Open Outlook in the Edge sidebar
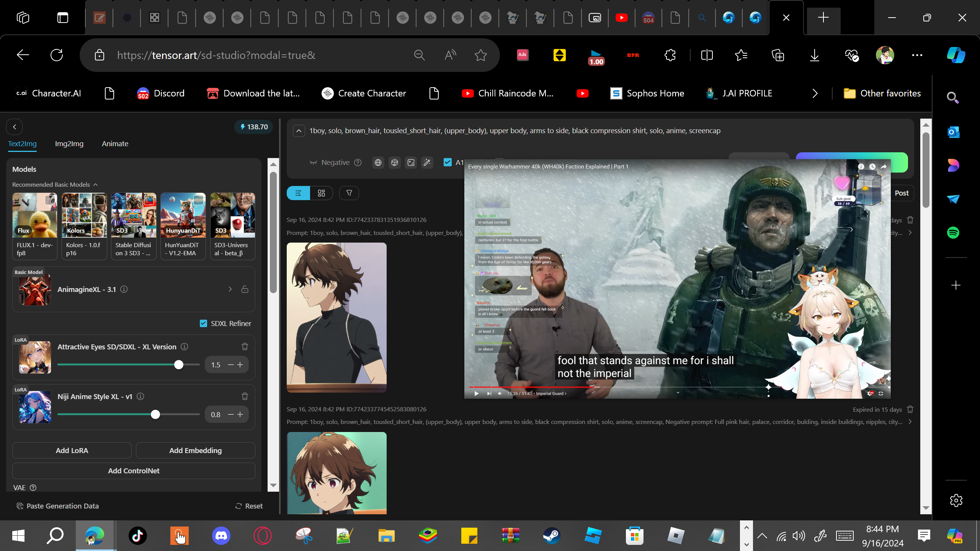The width and height of the screenshot is (980, 551). [953, 132]
